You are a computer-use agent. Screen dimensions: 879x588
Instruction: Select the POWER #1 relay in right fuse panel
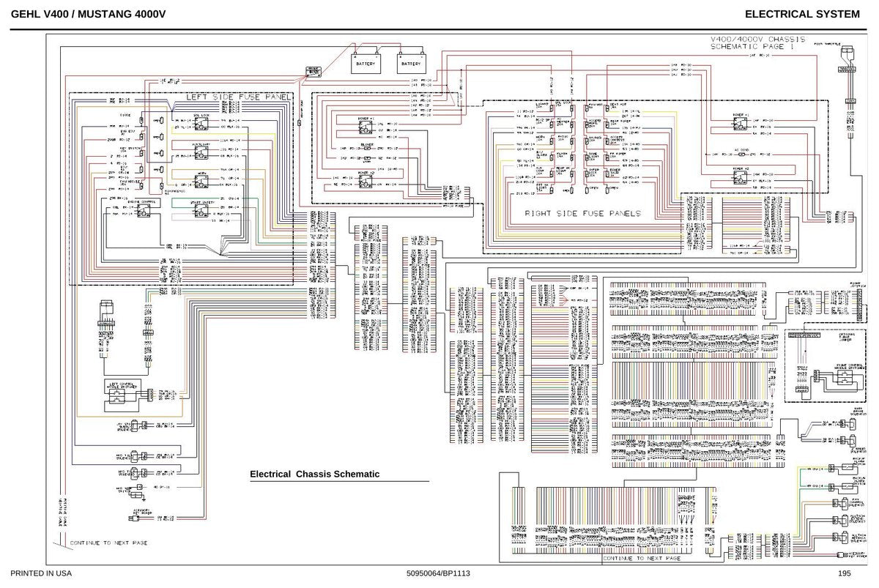[740, 124]
